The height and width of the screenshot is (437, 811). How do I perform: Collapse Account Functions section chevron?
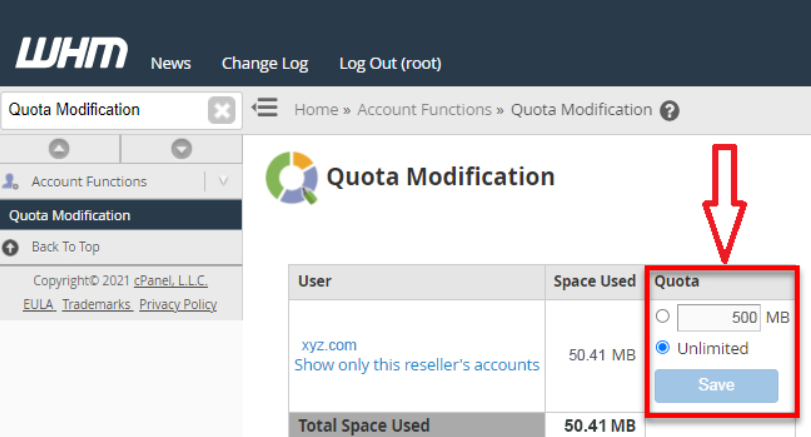pos(223,182)
